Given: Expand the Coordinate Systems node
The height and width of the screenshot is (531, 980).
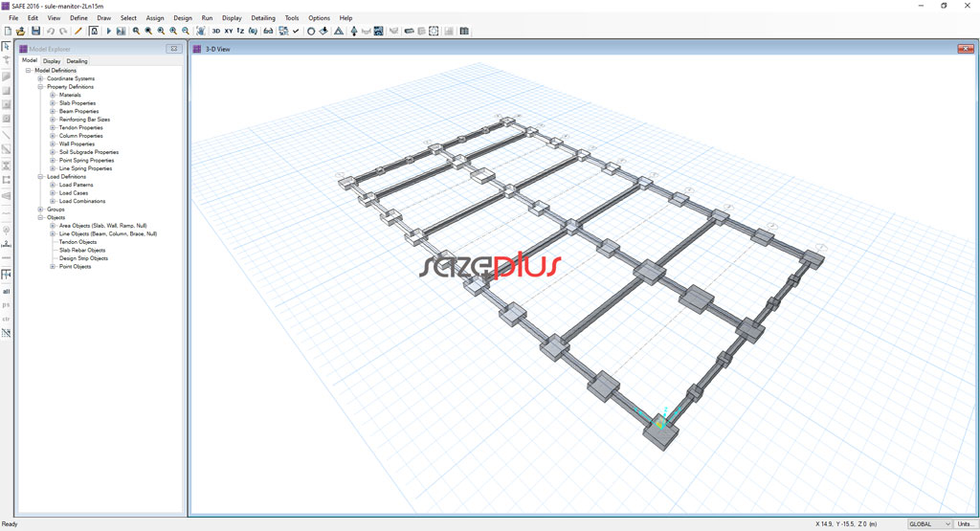Looking at the screenshot, I should (40, 78).
